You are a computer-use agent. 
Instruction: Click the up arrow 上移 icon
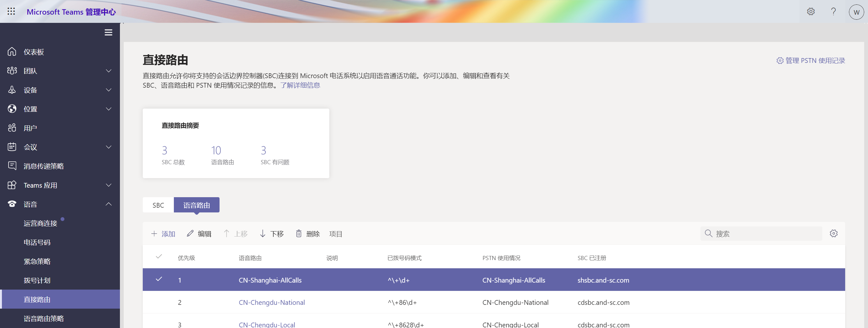(x=227, y=234)
